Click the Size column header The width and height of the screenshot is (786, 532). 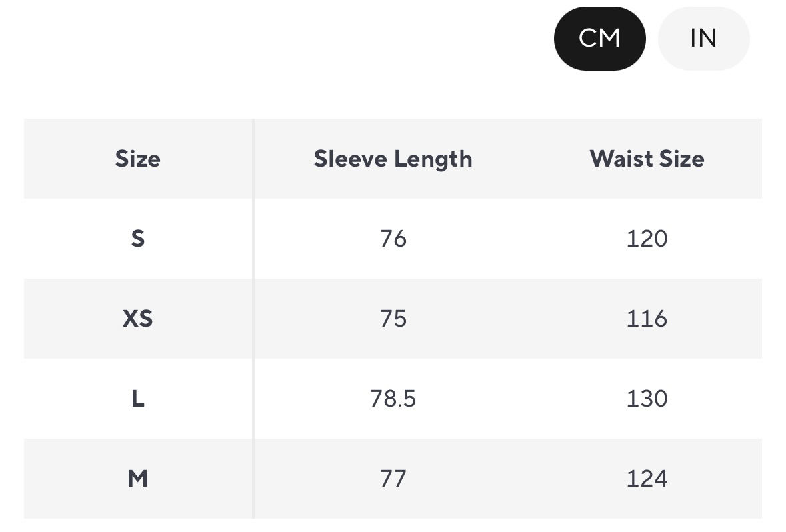pyautogui.click(x=137, y=159)
